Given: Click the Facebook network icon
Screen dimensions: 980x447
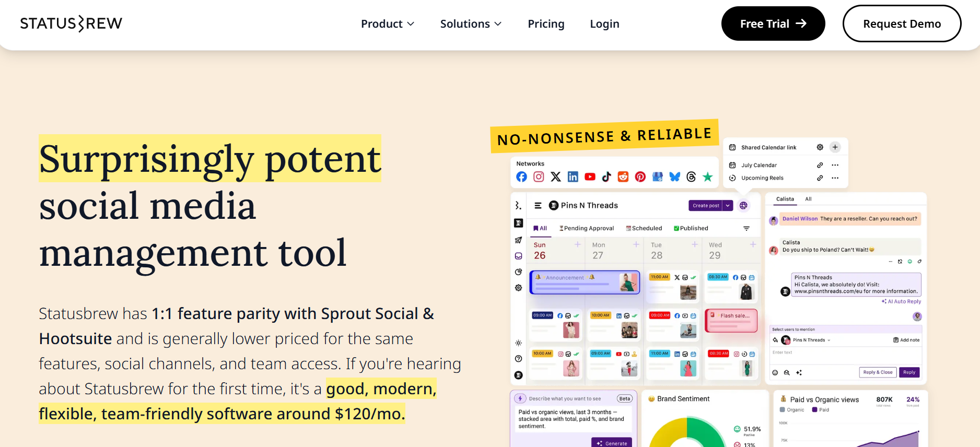Looking at the screenshot, I should (x=521, y=177).
